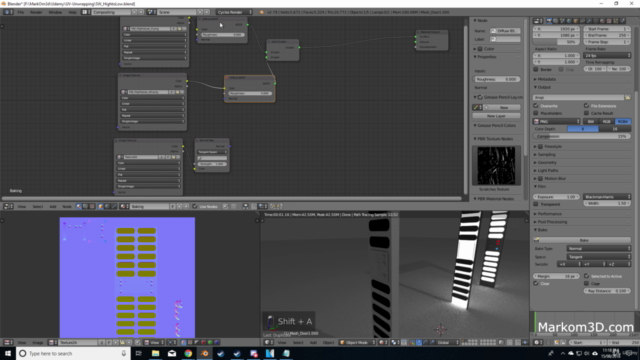Click node editor type selector icon
640x360 pixels.
coord(8,207)
